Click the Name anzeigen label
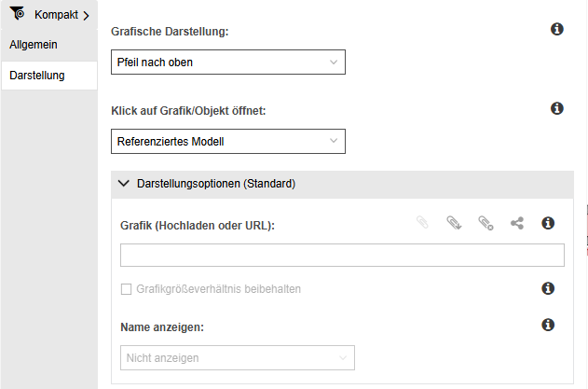588x389 pixels. click(x=162, y=327)
